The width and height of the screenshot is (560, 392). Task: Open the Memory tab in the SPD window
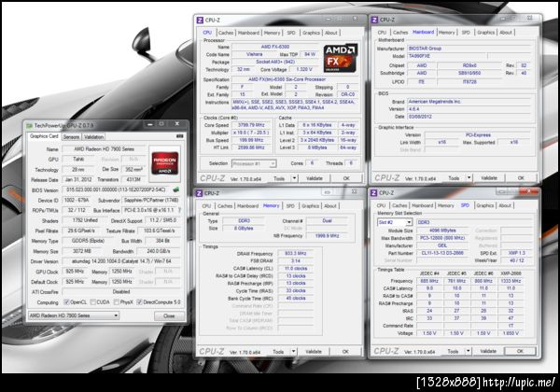pos(446,205)
